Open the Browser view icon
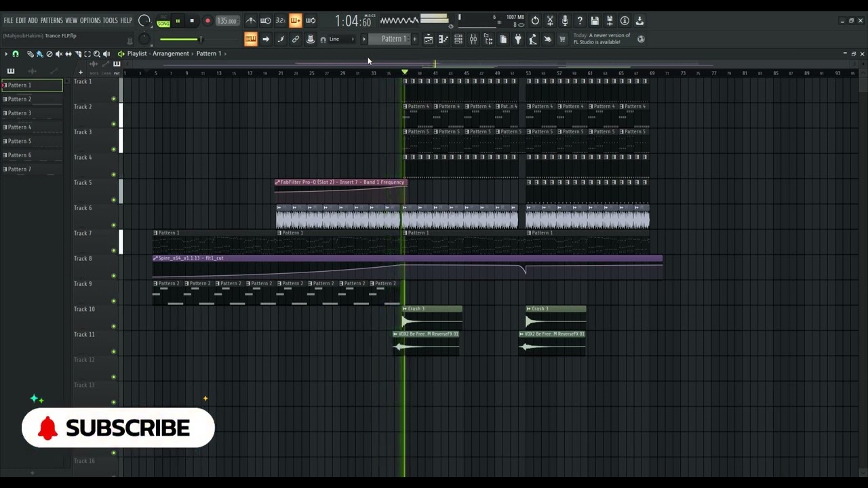868x488 pixels. (x=488, y=39)
